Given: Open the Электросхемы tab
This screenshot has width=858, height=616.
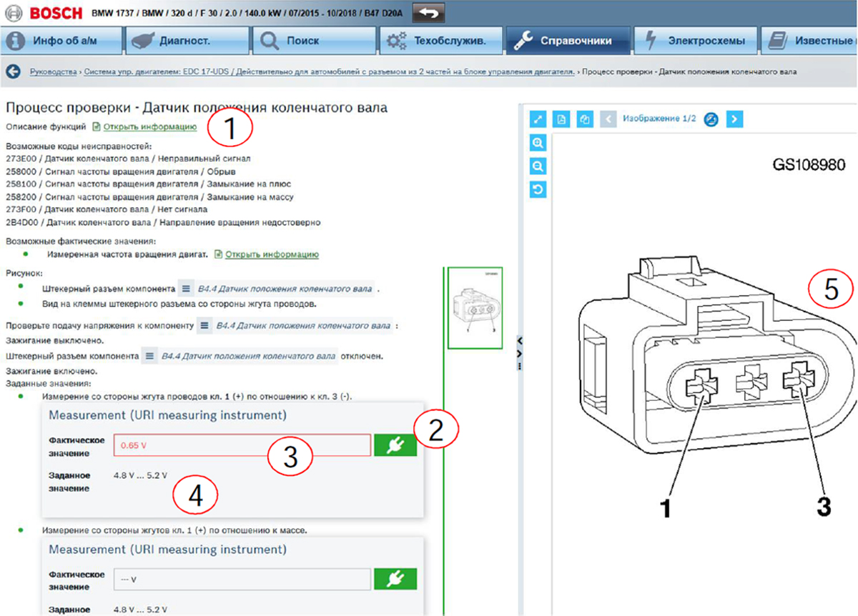Looking at the screenshot, I should coord(695,41).
